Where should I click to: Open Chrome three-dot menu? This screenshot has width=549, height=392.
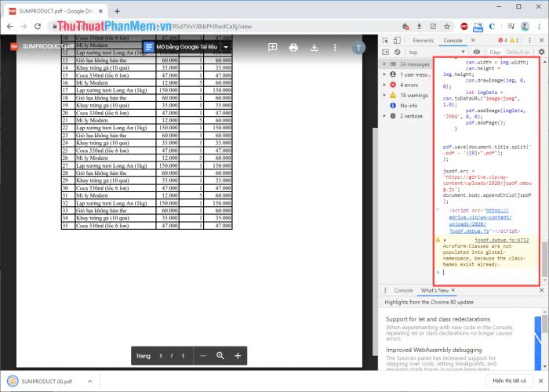point(539,26)
